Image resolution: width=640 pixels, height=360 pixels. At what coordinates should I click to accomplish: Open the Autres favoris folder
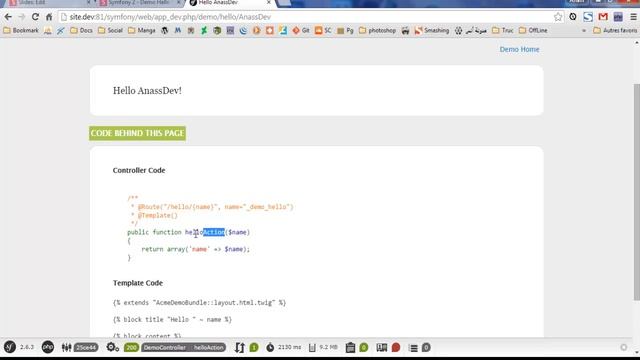[x=615, y=31]
